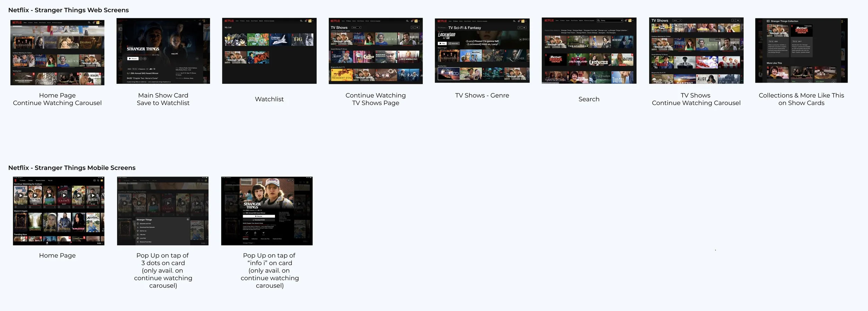Click Netflix logo in the Watchlist screen
The height and width of the screenshot is (311, 868).
tap(229, 21)
